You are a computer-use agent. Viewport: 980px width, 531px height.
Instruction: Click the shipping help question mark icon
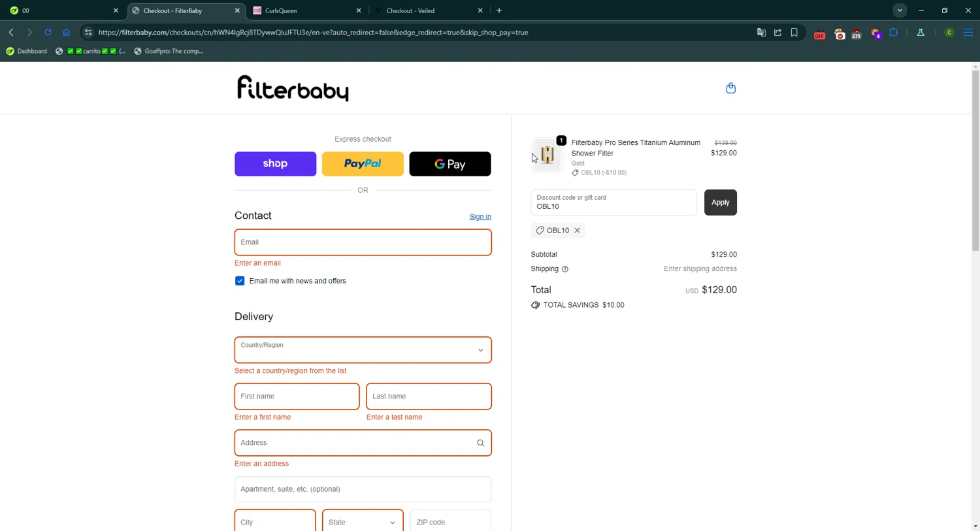click(x=565, y=269)
